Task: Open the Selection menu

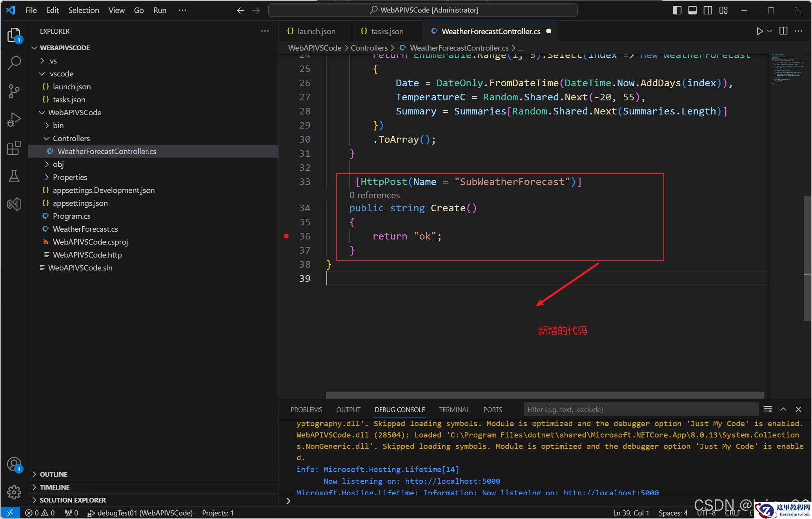Action: (x=84, y=10)
